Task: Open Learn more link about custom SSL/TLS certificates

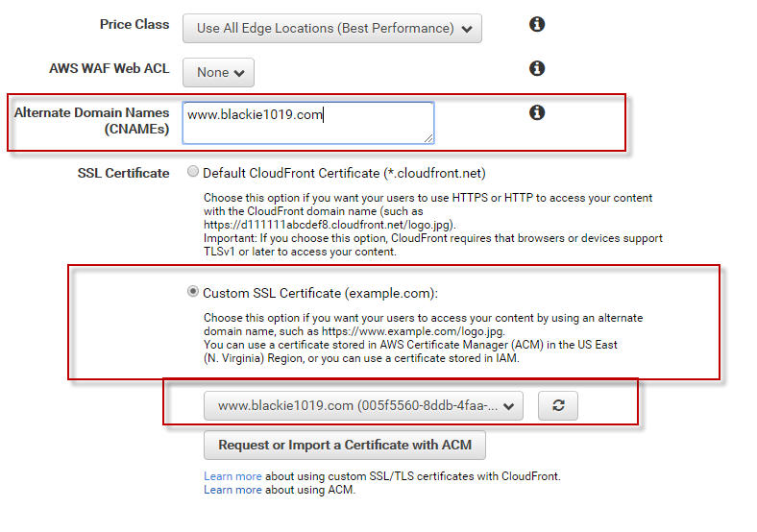Action: 232,476
